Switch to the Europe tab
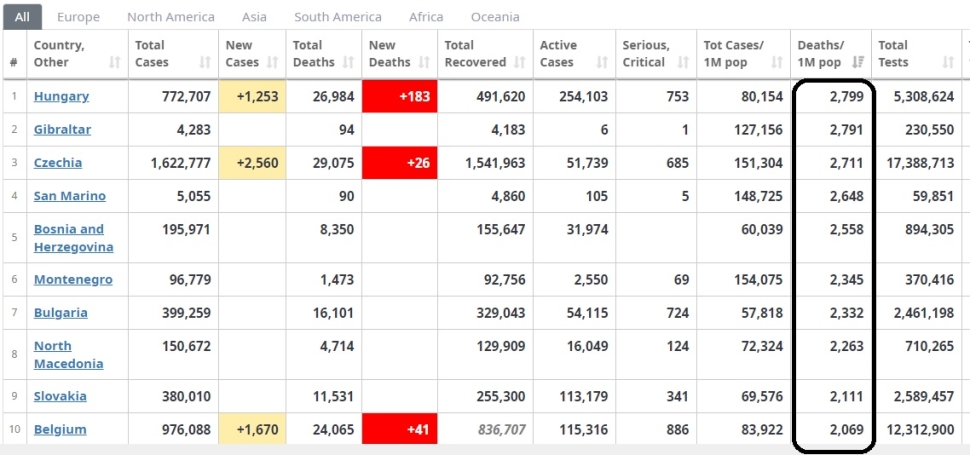This screenshot has width=970, height=455. 79,17
